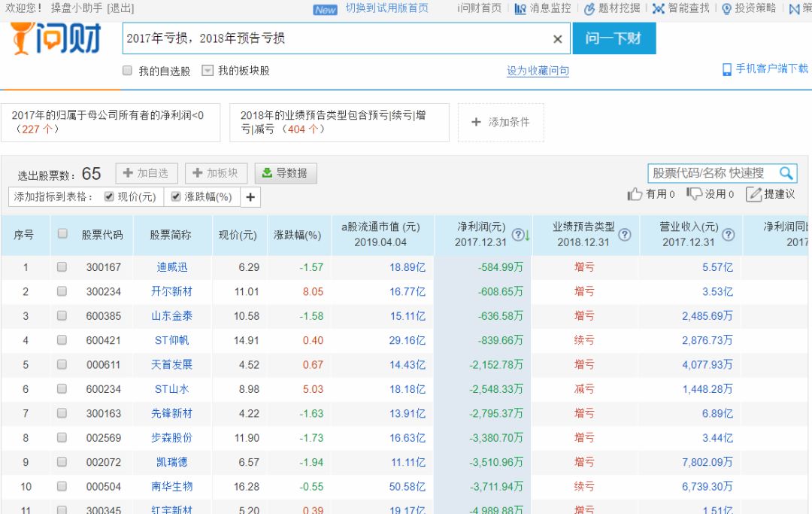
Task: Enable the 我的自选股 checkbox
Action: [x=127, y=70]
